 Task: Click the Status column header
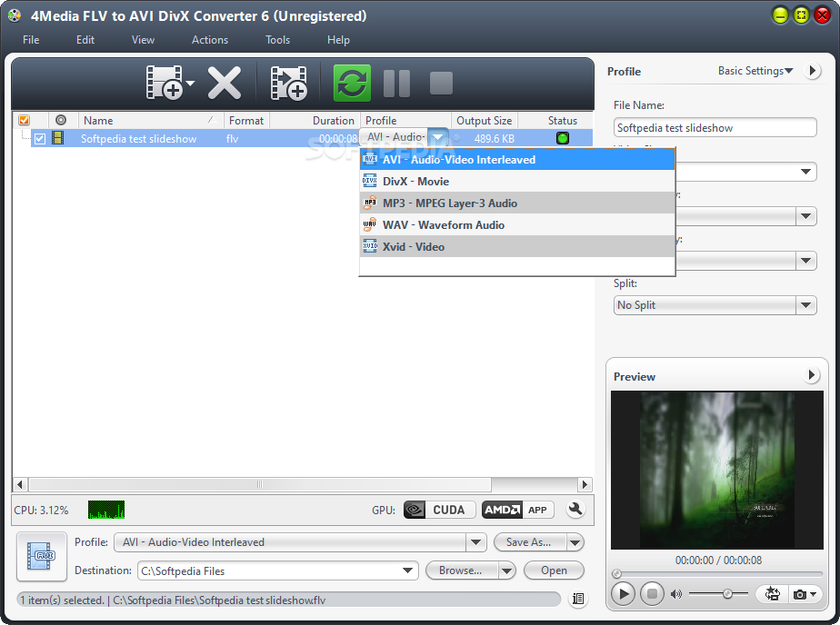click(562, 121)
